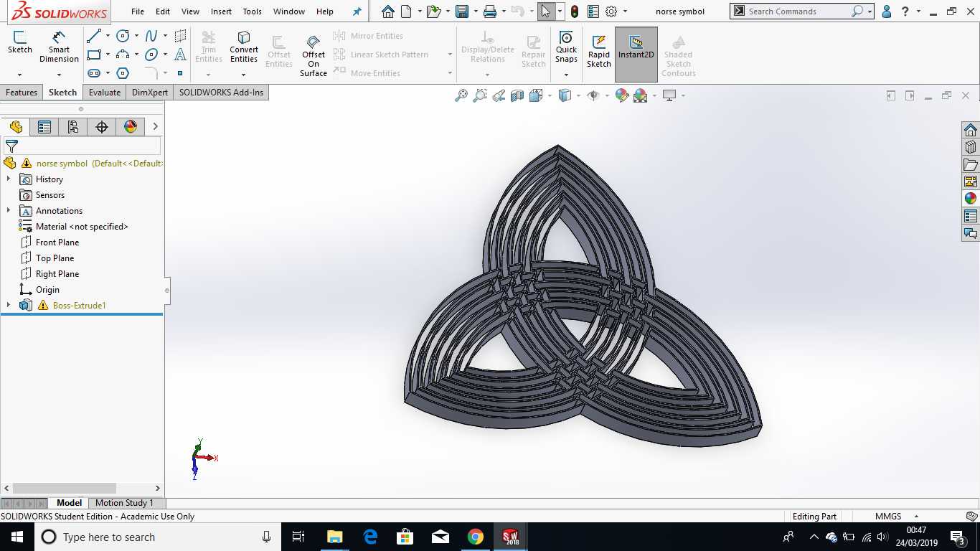Click the Convert Entities tool
The height and width of the screenshot is (551, 980).
click(244, 47)
